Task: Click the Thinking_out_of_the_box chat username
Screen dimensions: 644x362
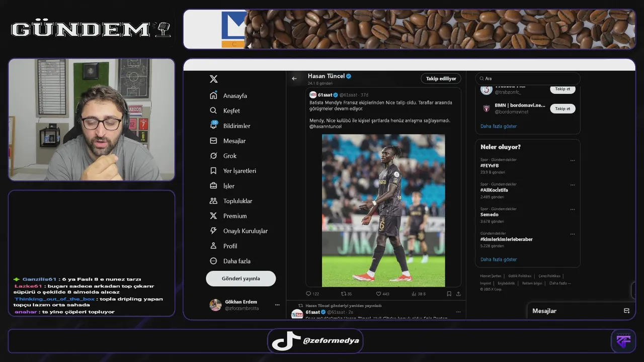Action: 54,299
